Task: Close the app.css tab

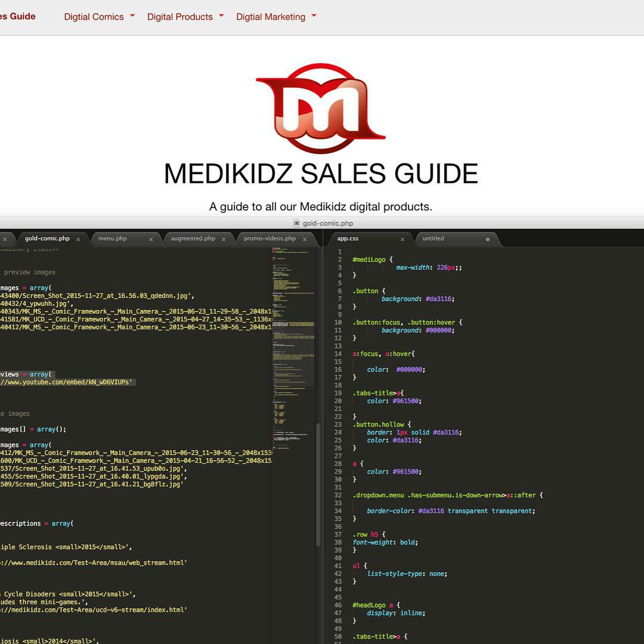Action: [402, 239]
